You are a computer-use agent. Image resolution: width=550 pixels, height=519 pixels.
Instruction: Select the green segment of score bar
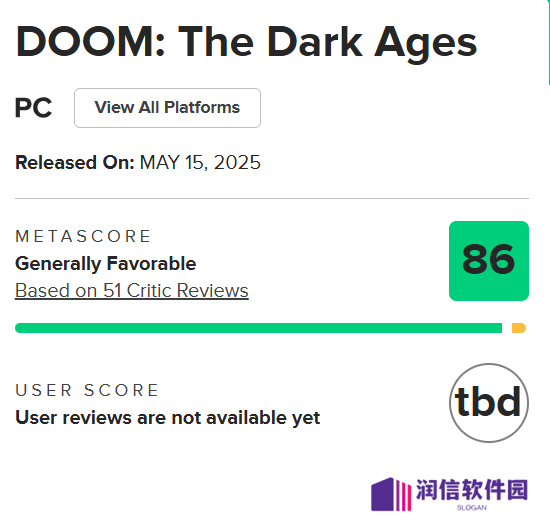point(259,328)
